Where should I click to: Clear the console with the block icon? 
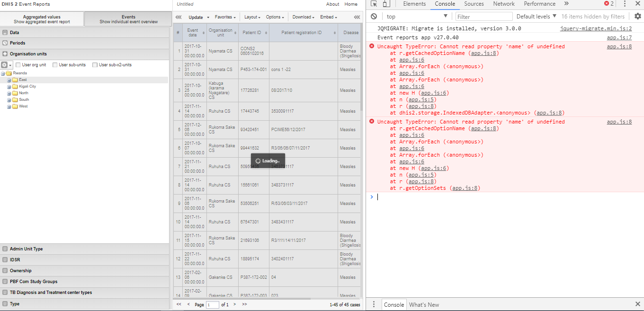point(374,17)
